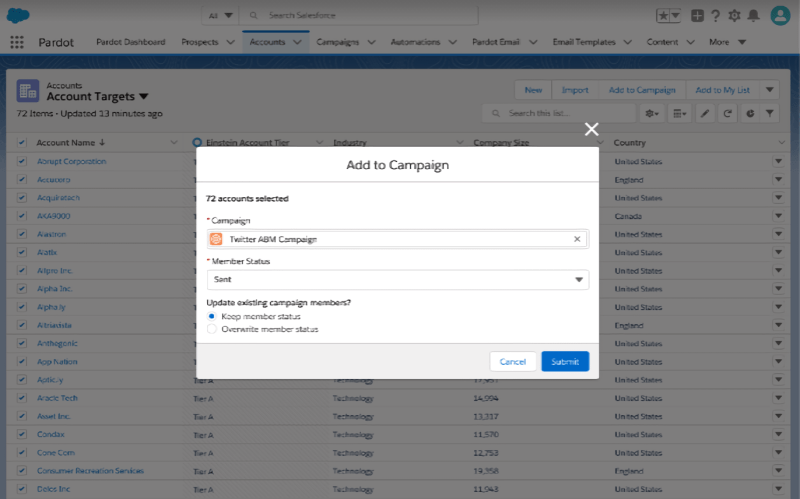Click the search magnifier in Search Salesforce
This screenshot has width=800, height=499.
coord(253,15)
